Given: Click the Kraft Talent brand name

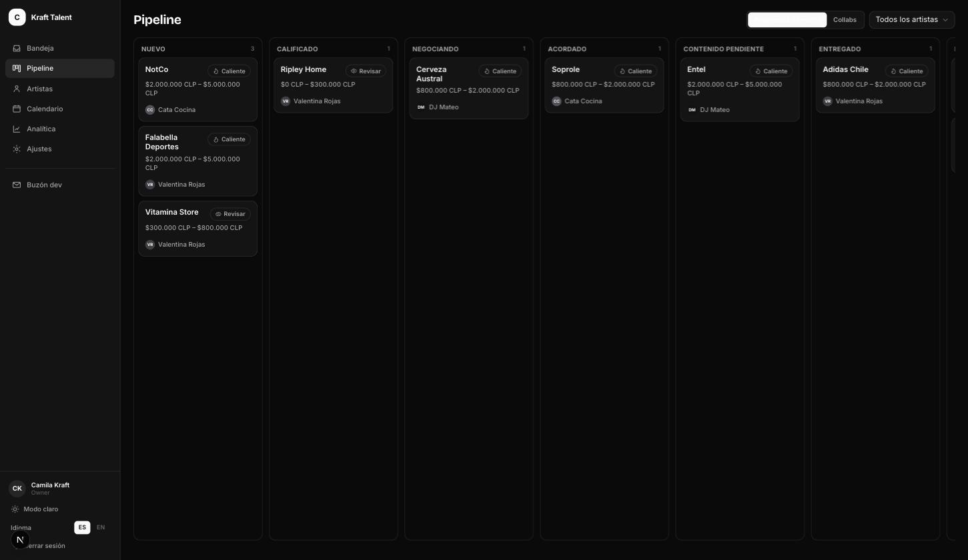Looking at the screenshot, I should (51, 17).
